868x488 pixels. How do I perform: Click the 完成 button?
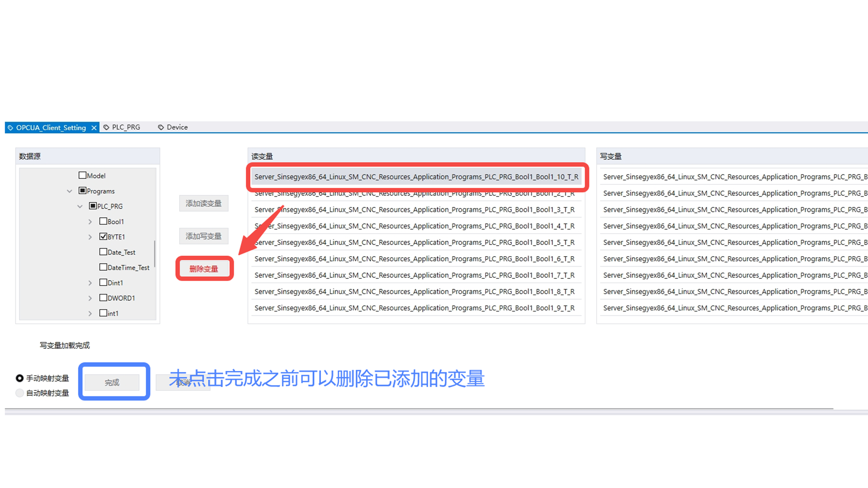(x=112, y=383)
